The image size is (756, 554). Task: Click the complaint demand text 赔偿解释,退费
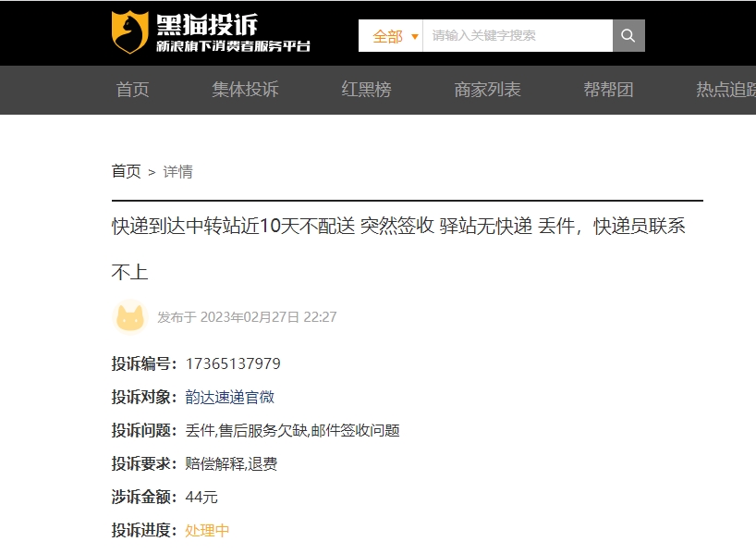tap(231, 463)
